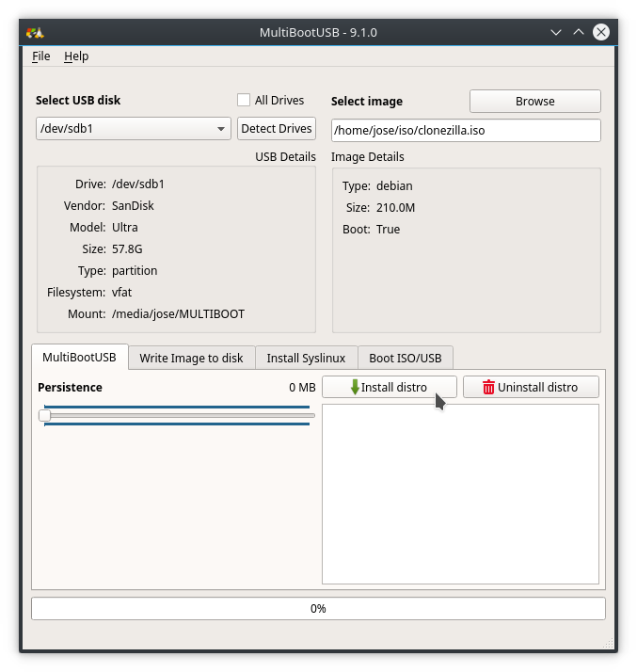Click the Model value Ultra

pyautogui.click(x=125, y=227)
